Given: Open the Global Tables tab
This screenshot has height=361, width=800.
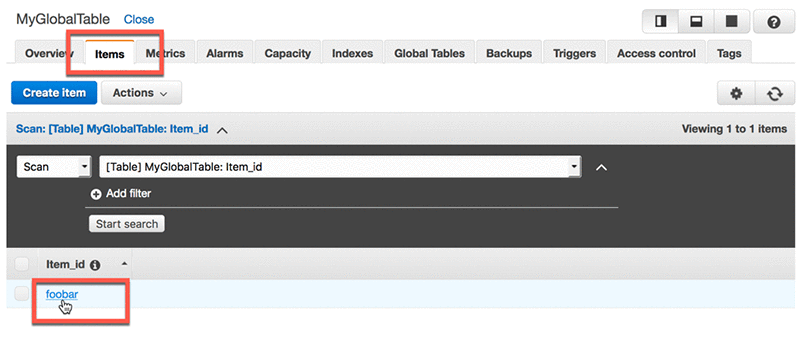Looking at the screenshot, I should tap(429, 54).
